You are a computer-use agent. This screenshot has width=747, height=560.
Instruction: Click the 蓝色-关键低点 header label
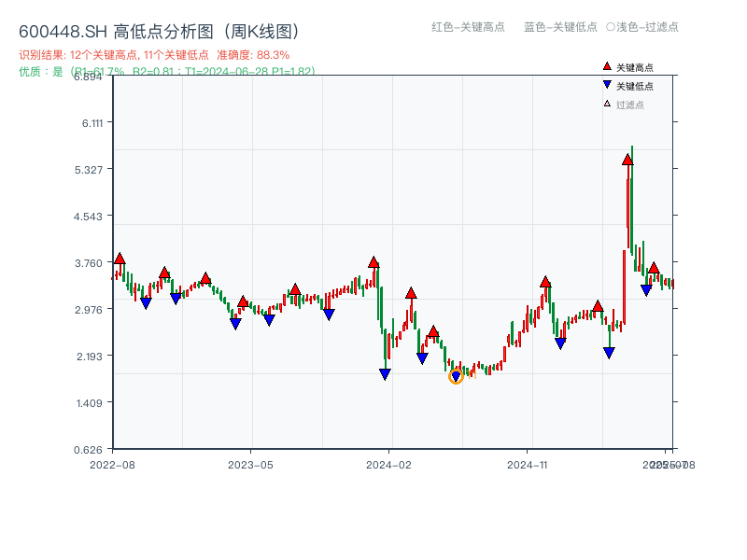click(560, 27)
